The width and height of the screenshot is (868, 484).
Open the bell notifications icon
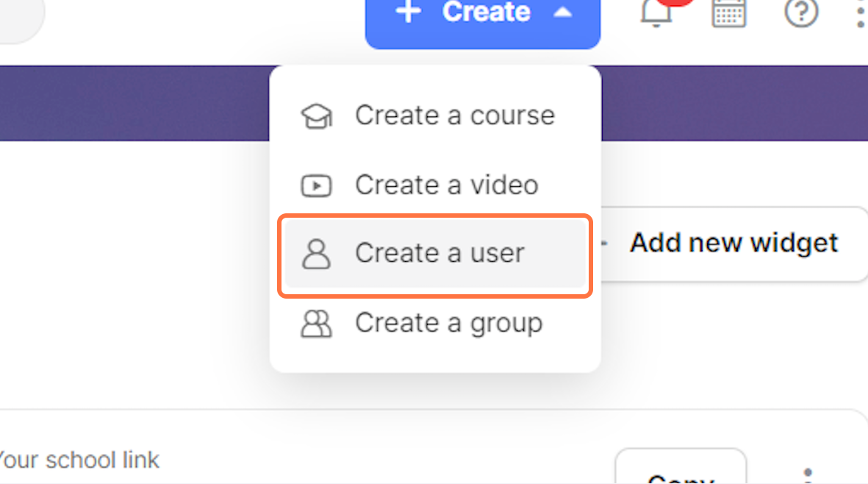point(656,13)
